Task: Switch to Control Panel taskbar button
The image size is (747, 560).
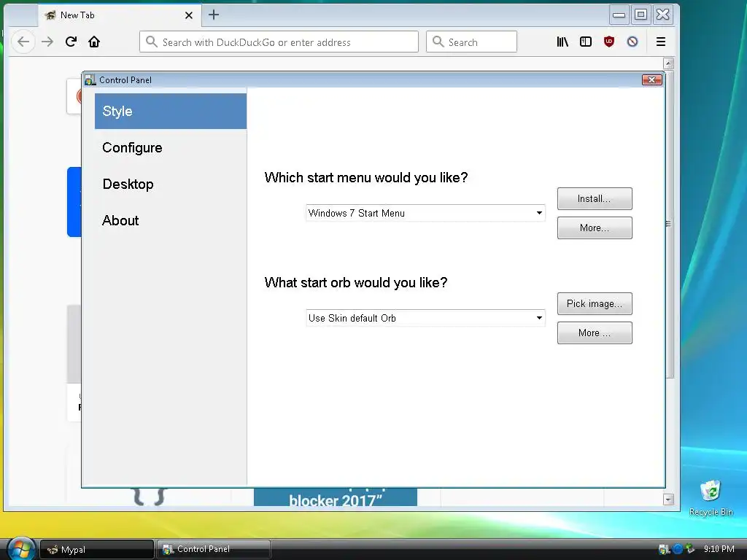Action: click(x=214, y=550)
